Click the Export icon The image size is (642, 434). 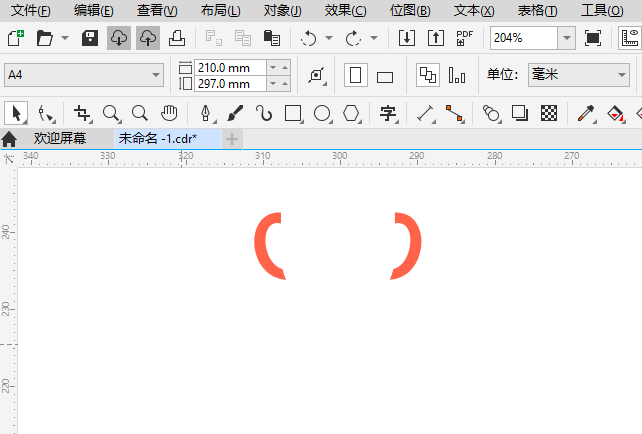436,38
